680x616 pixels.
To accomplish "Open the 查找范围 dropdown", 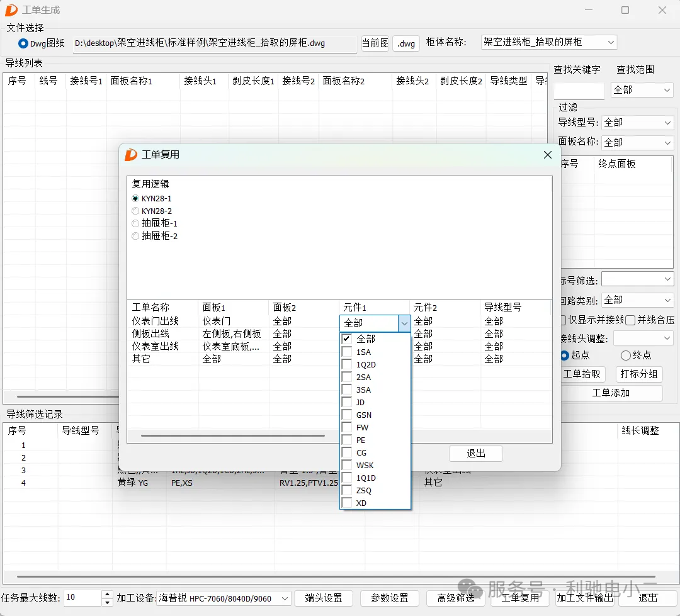I will [642, 90].
